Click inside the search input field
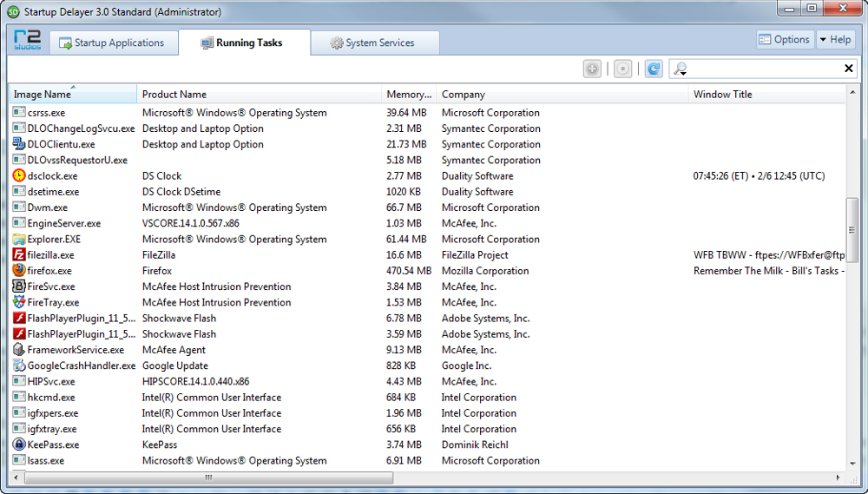 [x=764, y=69]
